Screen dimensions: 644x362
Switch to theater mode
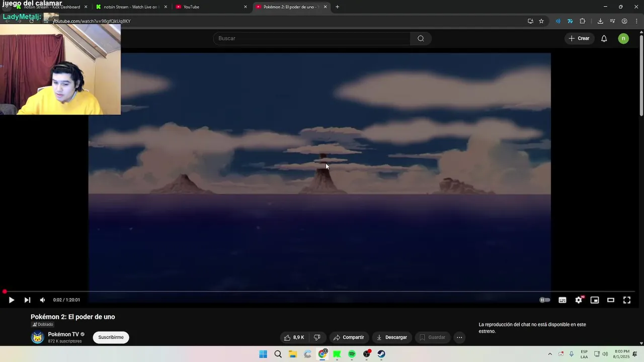coord(611,300)
